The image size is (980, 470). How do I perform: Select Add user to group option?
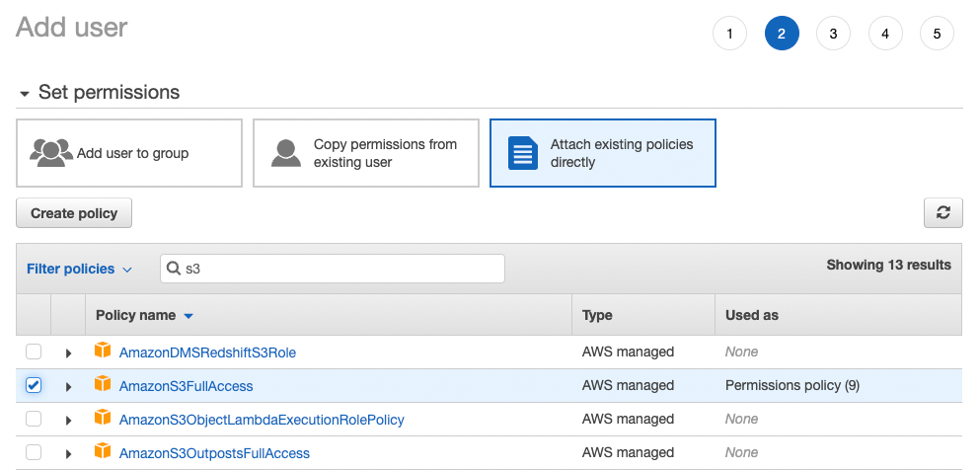point(129,153)
